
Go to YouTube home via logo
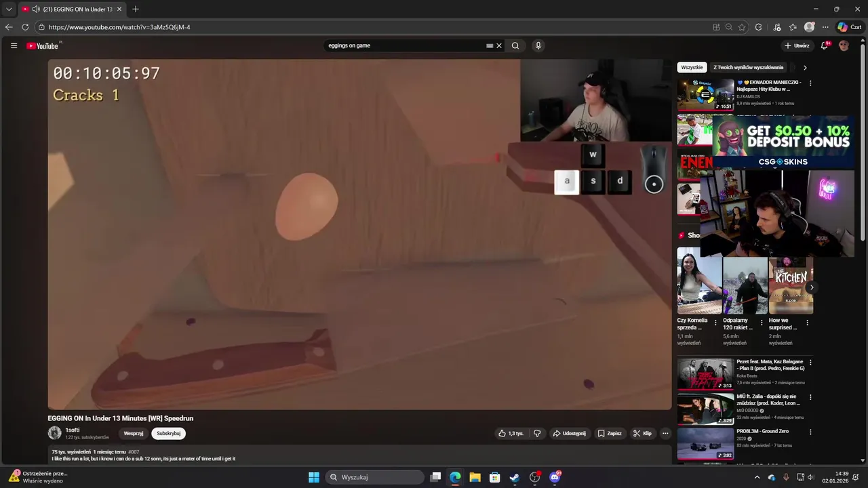click(x=43, y=45)
